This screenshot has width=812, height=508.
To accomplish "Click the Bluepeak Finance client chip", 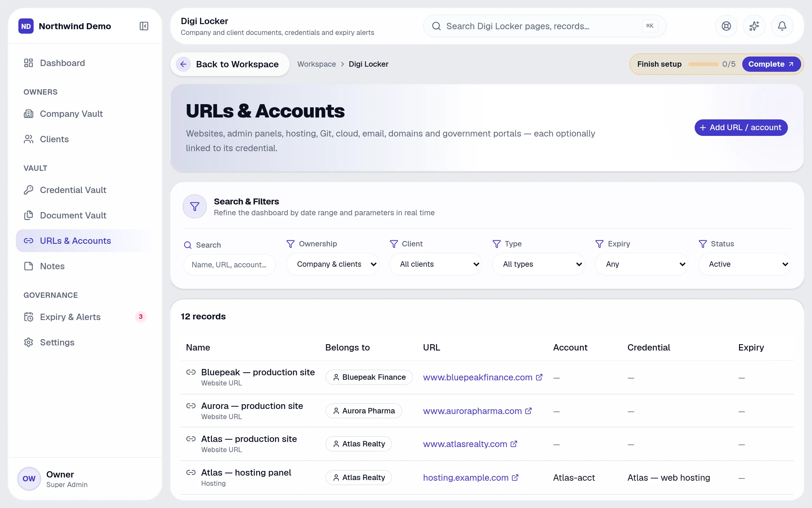I will 369,377.
